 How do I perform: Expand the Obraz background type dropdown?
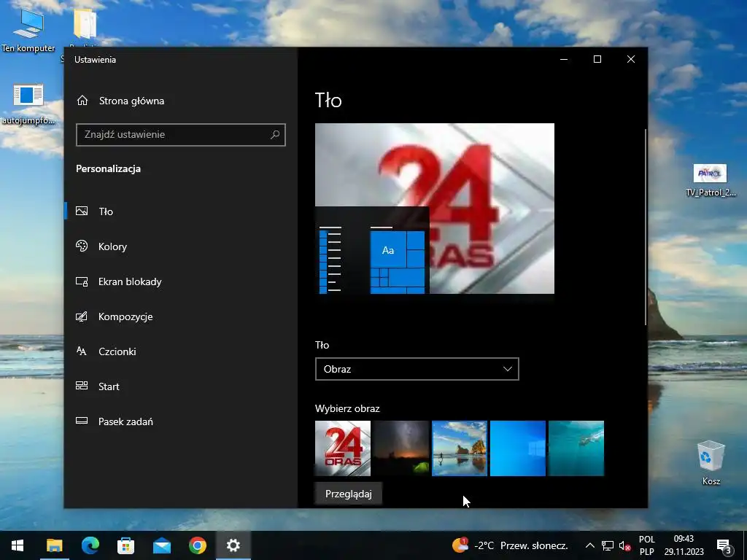point(417,369)
